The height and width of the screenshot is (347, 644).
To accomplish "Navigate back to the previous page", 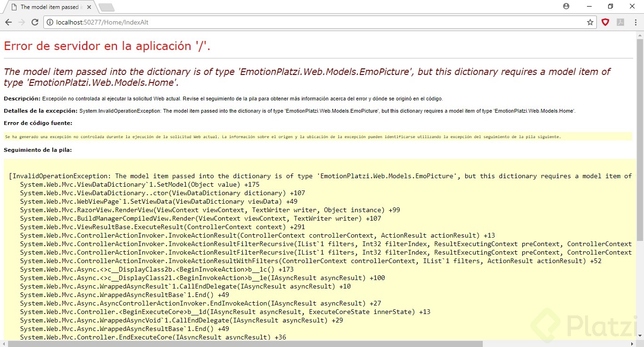I will pyautogui.click(x=8, y=22).
